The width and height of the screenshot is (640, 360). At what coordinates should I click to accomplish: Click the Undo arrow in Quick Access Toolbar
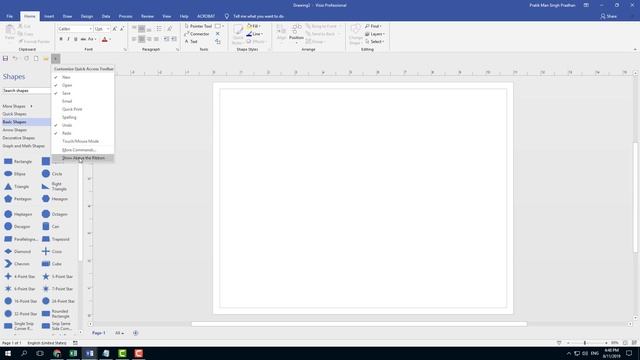15,59
